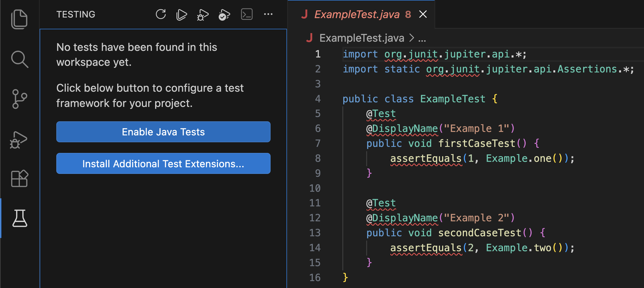Click assertEquals on line 14
This screenshot has width=644, height=288.
tap(426, 248)
